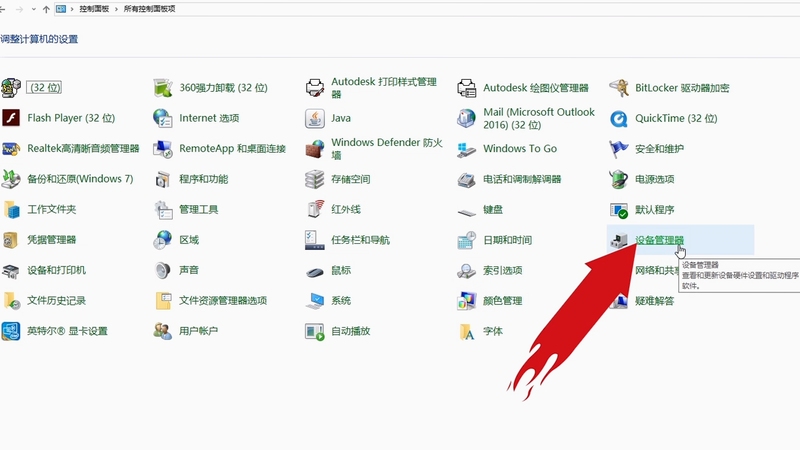Open the 任务栏和导航 link
800x450 pixels.
click(x=360, y=240)
